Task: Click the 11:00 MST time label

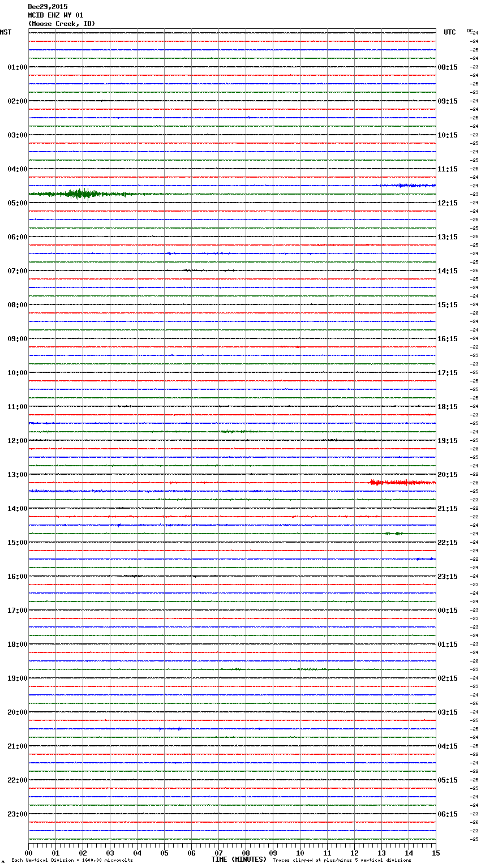Action: 17,407
